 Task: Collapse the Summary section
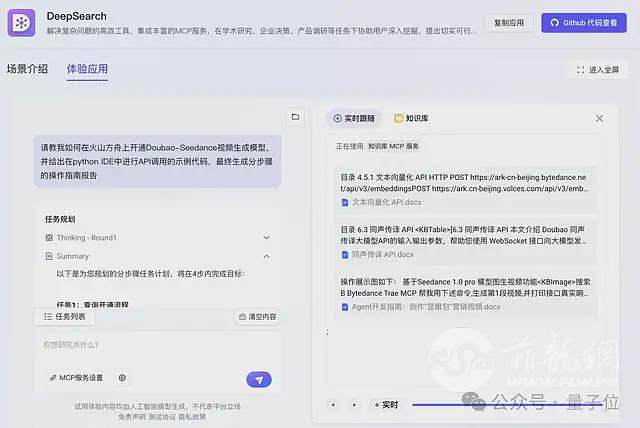click(267, 256)
